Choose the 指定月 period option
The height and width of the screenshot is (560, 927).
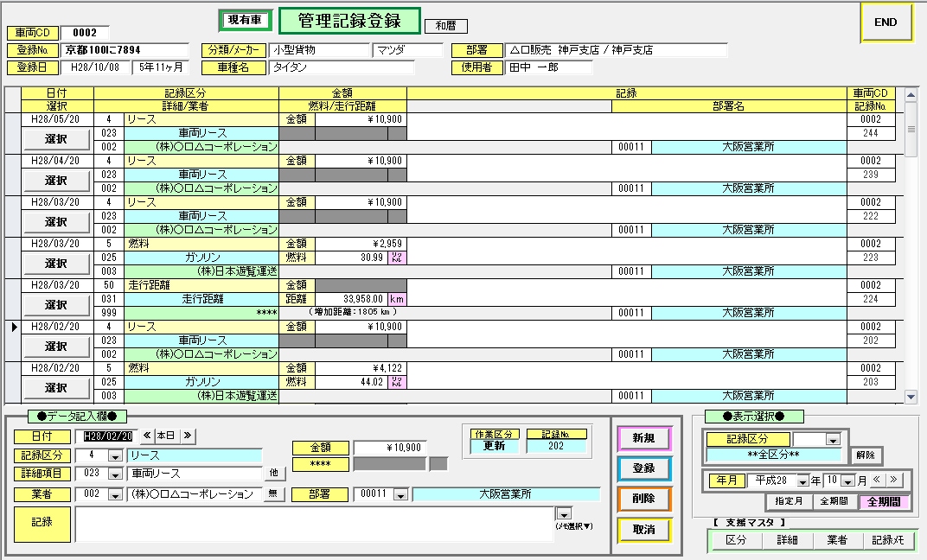pyautogui.click(x=789, y=501)
